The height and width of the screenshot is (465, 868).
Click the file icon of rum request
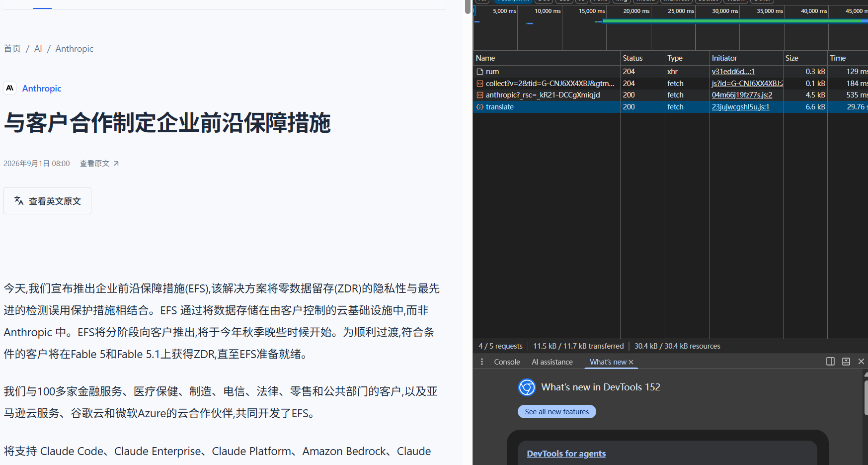[480, 72]
